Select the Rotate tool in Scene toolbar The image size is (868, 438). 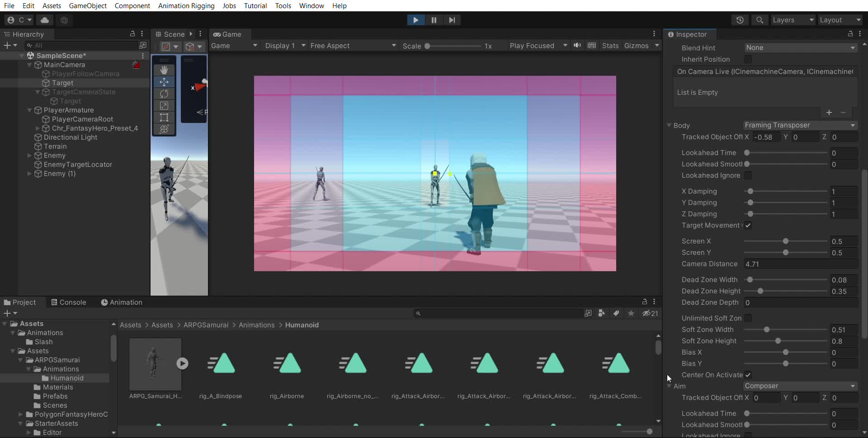164,94
